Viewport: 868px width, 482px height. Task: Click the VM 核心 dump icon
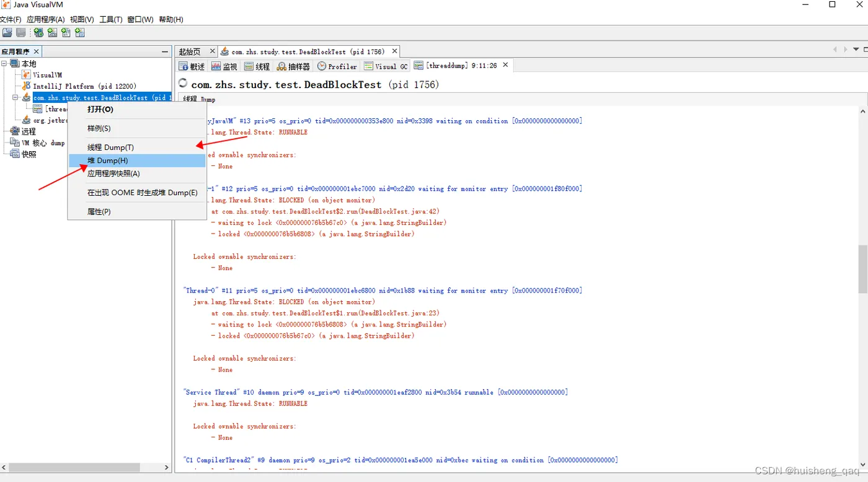pos(15,142)
